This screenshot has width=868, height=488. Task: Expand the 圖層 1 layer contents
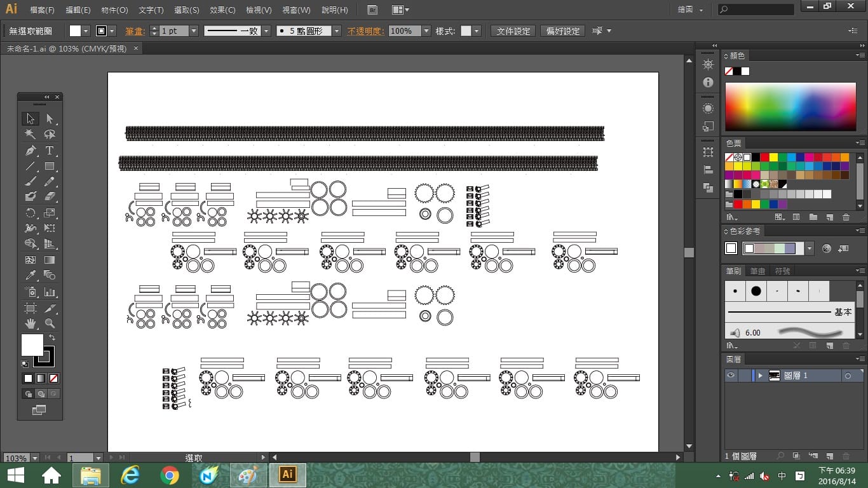[x=760, y=376]
